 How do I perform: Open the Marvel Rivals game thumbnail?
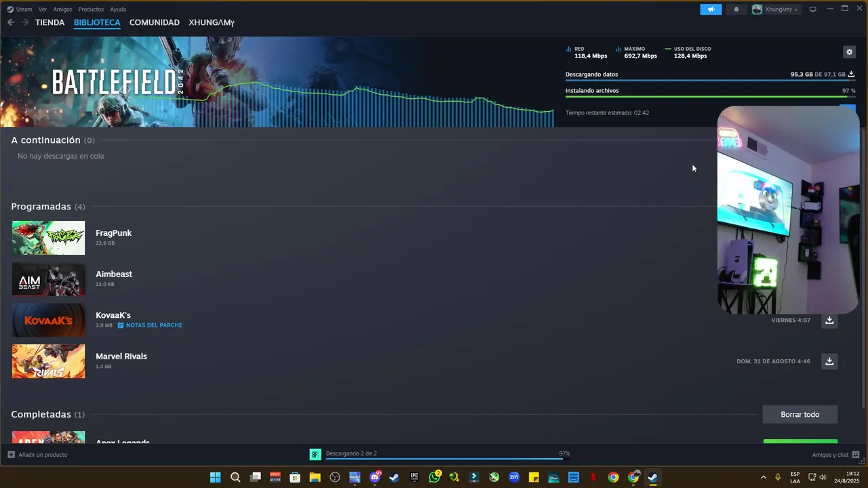tap(49, 361)
